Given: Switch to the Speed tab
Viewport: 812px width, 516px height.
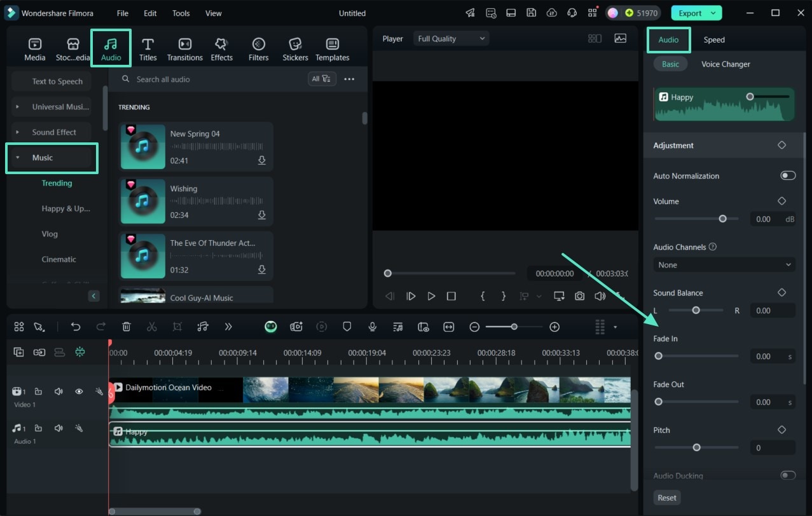Looking at the screenshot, I should click(x=713, y=39).
